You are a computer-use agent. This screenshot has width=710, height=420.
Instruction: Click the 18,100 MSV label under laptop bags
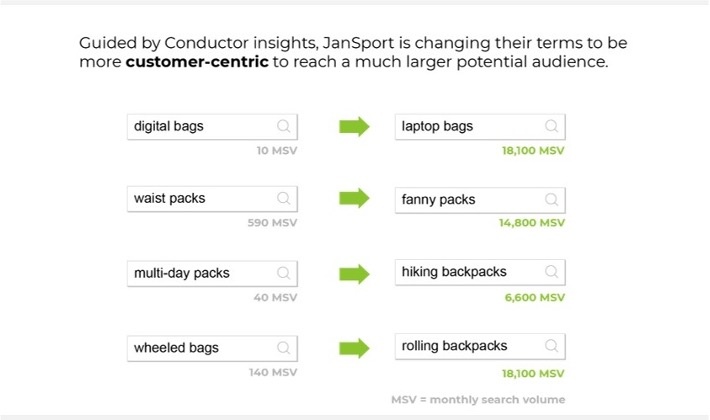533,151
